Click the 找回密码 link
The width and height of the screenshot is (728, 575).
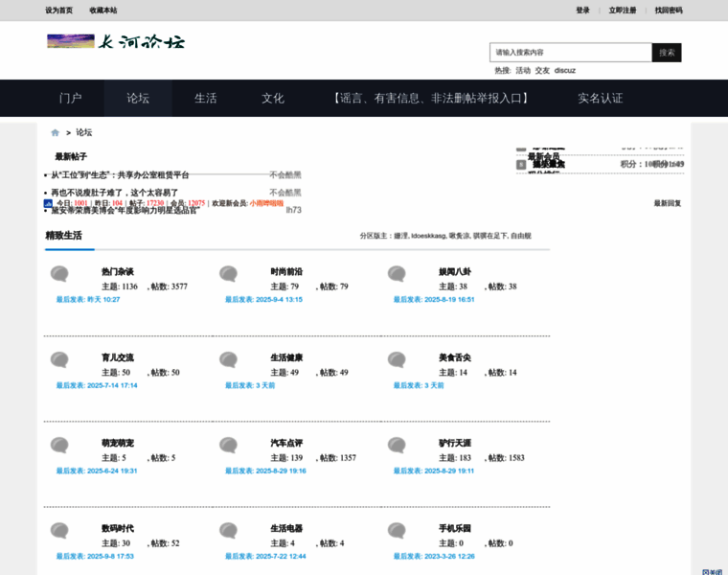669,11
